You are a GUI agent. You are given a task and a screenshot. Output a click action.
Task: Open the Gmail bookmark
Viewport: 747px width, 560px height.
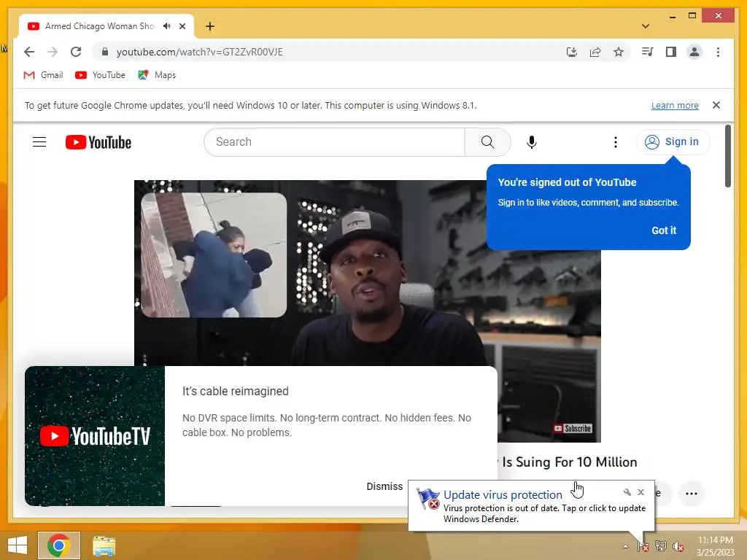(43, 75)
